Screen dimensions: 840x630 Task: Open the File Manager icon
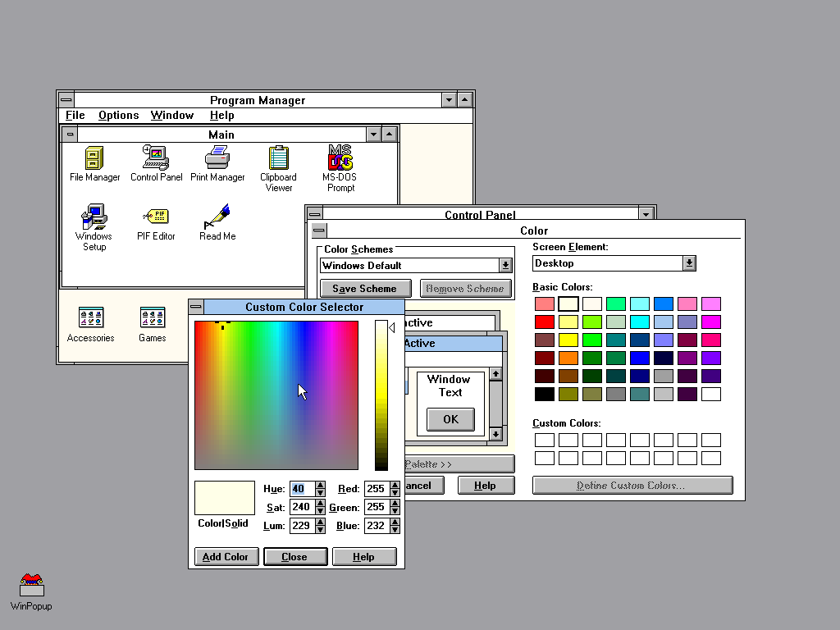point(94,157)
